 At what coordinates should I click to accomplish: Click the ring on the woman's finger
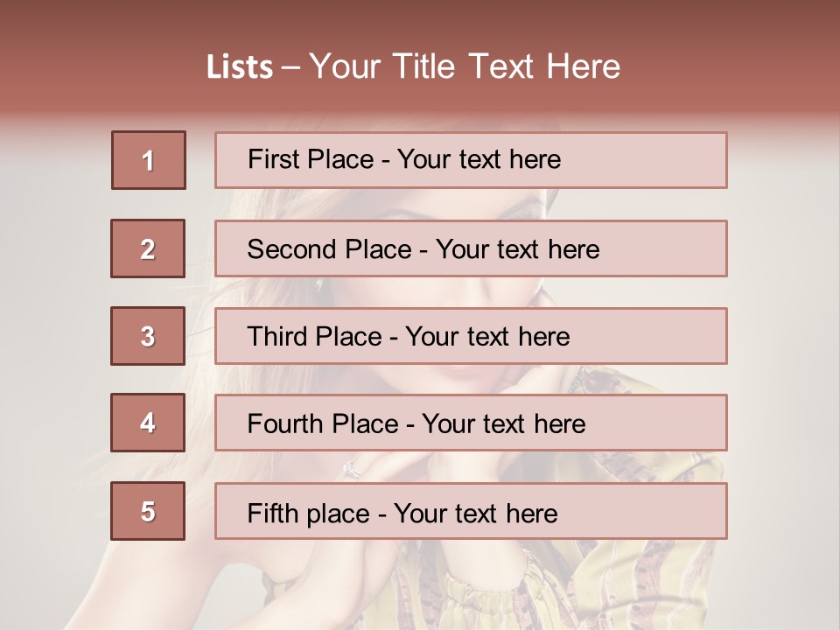tap(352, 469)
